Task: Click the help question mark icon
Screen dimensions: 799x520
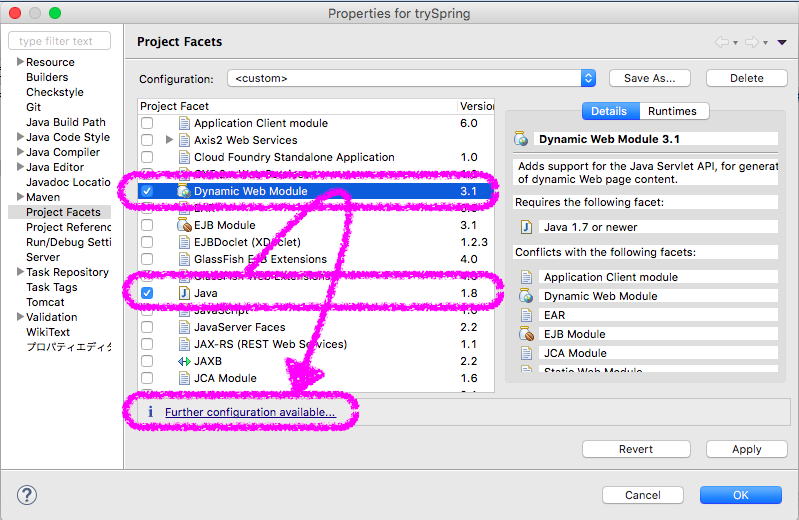Action: click(x=26, y=495)
